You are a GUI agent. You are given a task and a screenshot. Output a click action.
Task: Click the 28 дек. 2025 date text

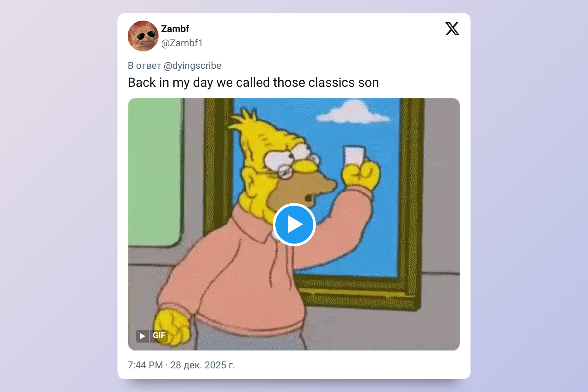(203, 365)
